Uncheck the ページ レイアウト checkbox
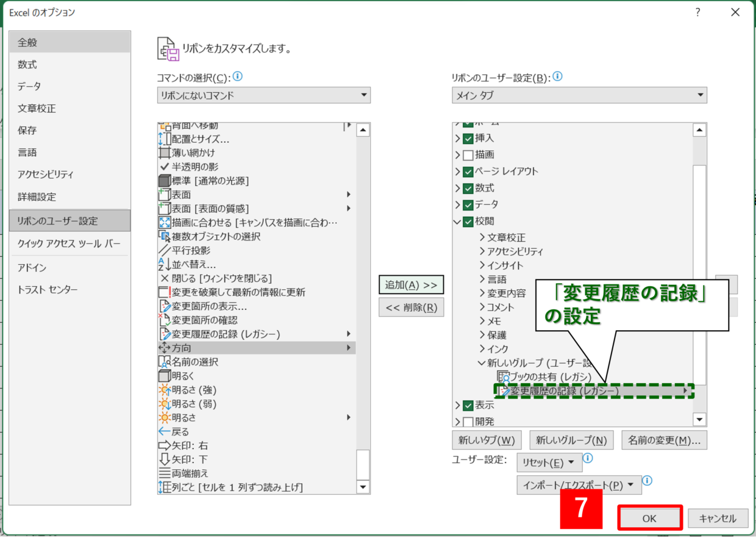The height and width of the screenshot is (540, 756). pos(468,171)
